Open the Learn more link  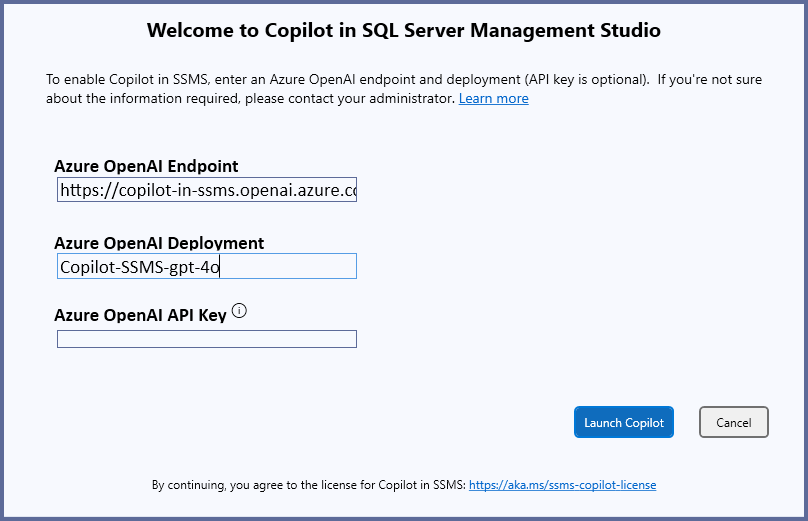click(x=493, y=98)
